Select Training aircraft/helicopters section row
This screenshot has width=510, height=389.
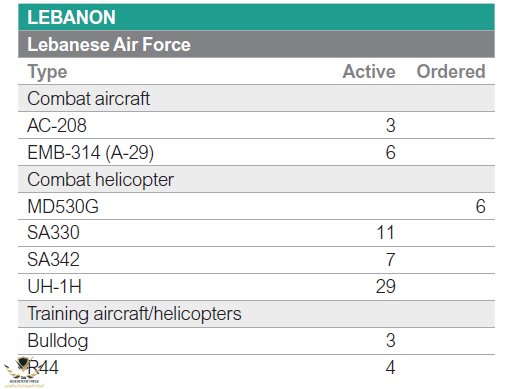tap(256, 314)
